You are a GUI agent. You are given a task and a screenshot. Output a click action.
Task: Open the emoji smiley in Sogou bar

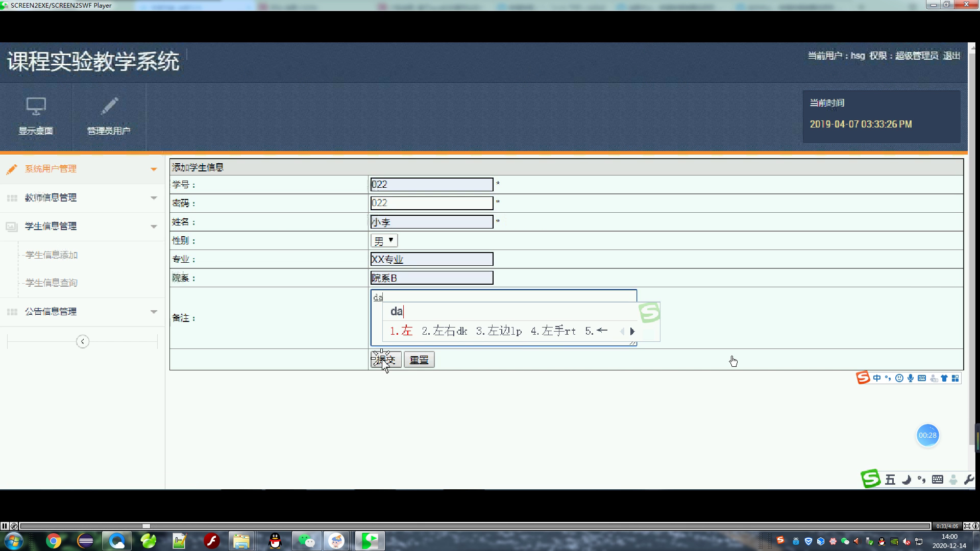[899, 378]
